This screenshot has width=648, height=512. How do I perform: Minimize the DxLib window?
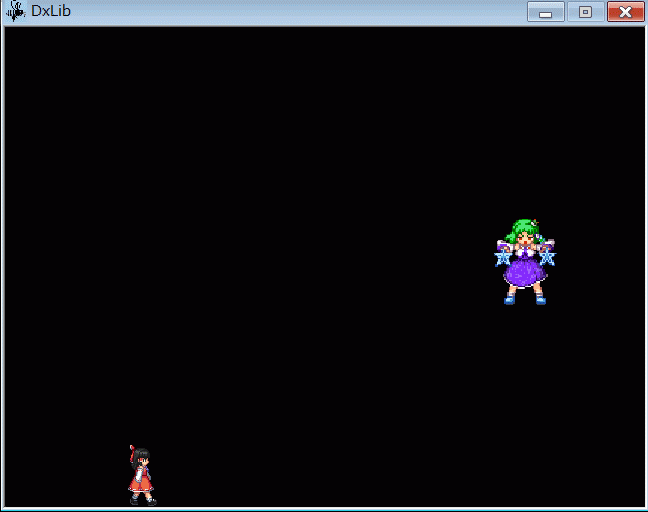pos(546,12)
